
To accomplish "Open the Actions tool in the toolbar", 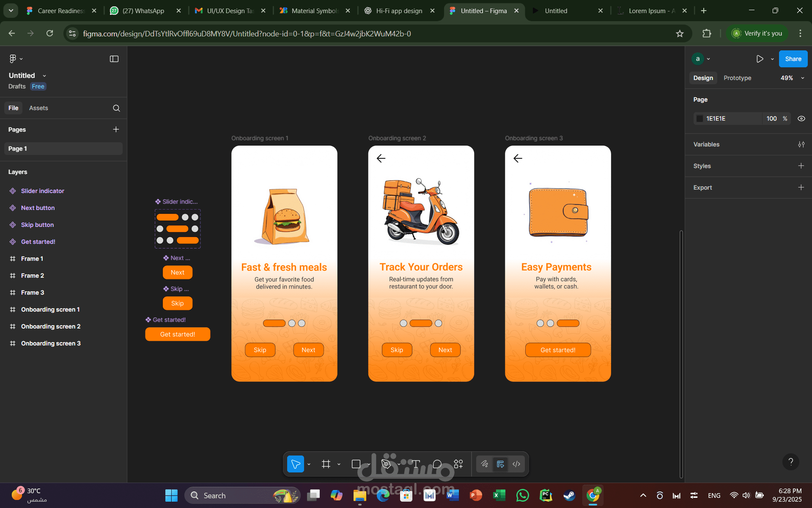I will (458, 464).
